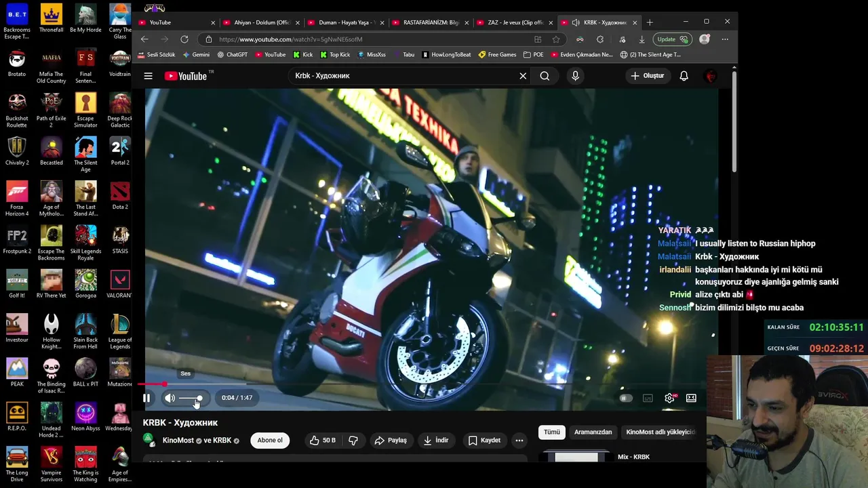The height and width of the screenshot is (488, 868).
Task: Save the video with Kaydet
Action: [x=484, y=441]
